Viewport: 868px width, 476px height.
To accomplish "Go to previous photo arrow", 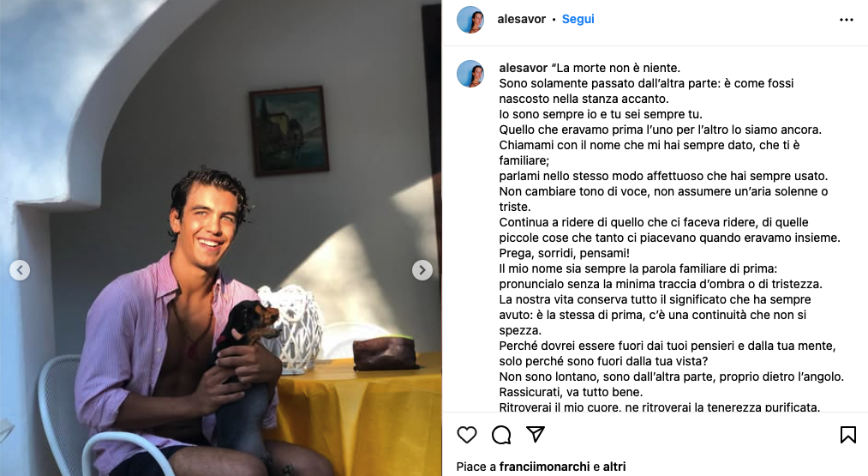I will [20, 270].
